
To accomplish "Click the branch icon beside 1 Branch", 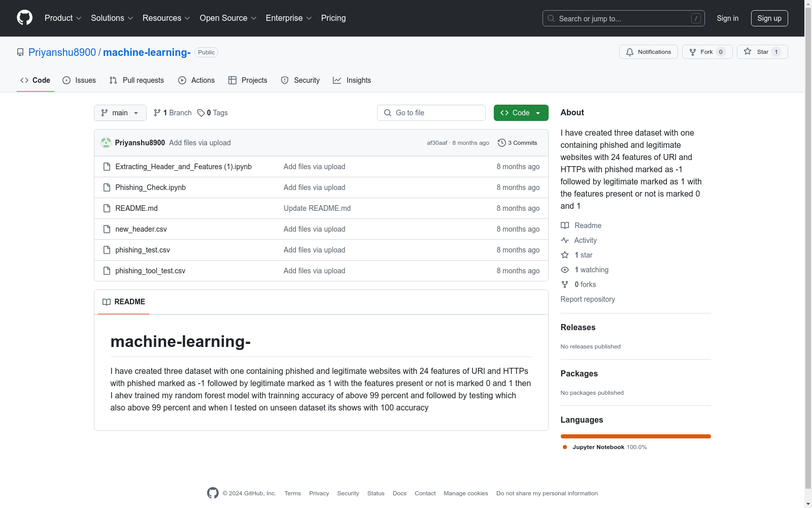I will [x=157, y=113].
